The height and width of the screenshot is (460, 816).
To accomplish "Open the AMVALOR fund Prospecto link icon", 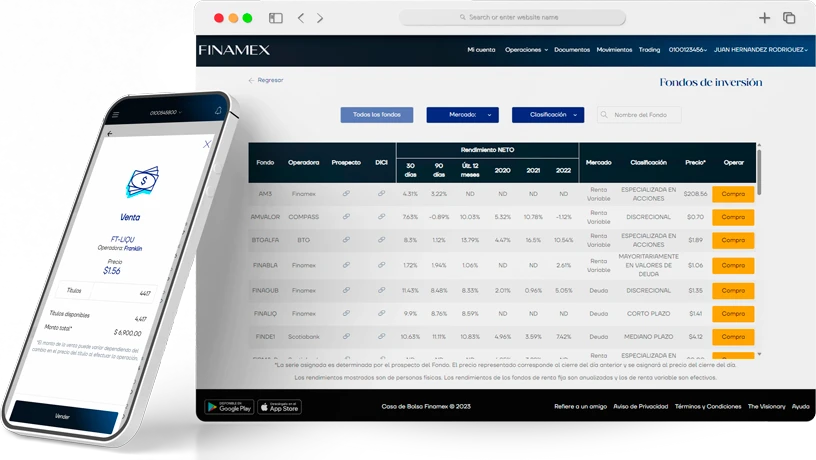I will click(346, 216).
